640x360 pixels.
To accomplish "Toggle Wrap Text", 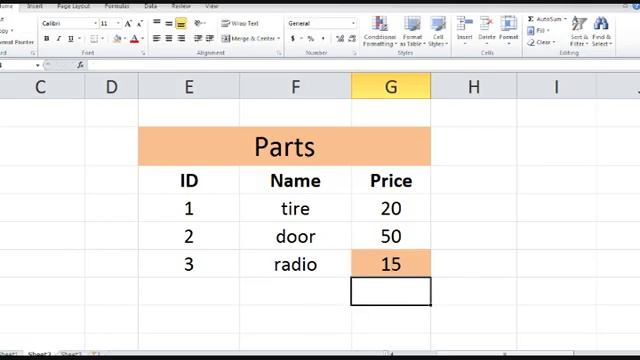I will pos(240,24).
